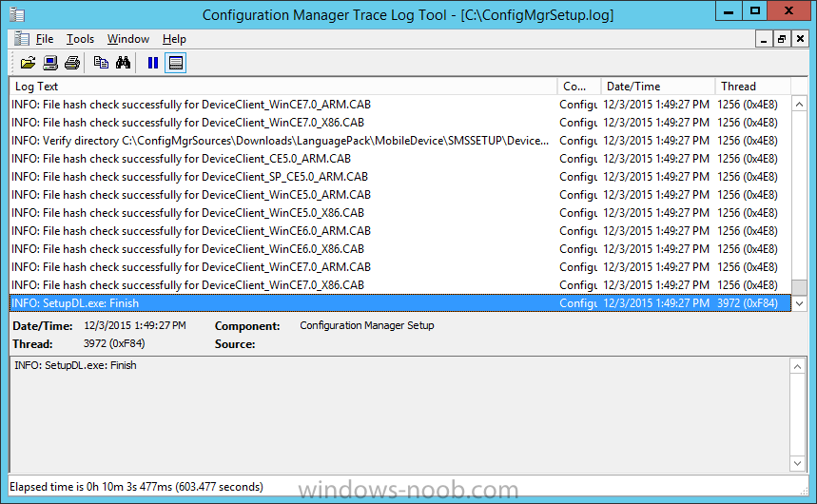Click detail text 'INFO: SetupDL.exe: Finish' in lower pane
Screen dimensions: 817x504
tap(75, 365)
